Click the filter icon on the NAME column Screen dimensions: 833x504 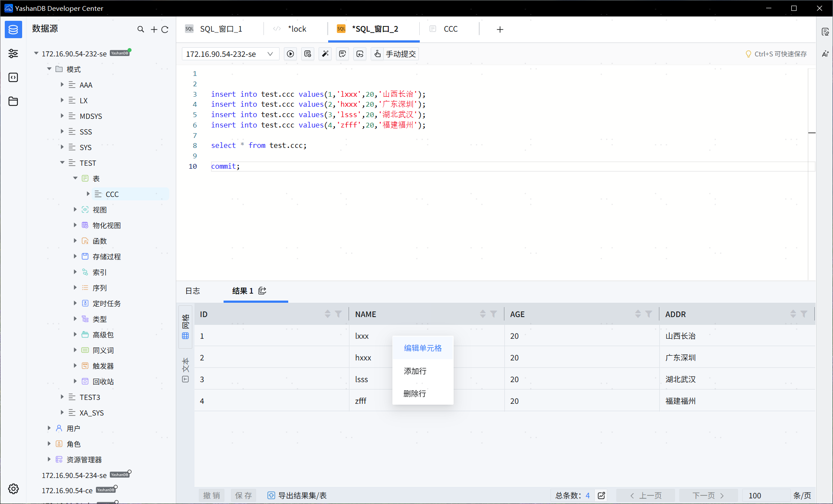(494, 314)
